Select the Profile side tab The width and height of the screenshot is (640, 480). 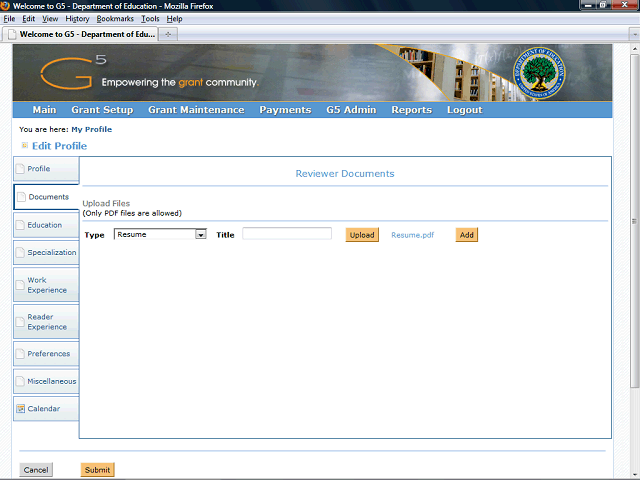pos(46,169)
